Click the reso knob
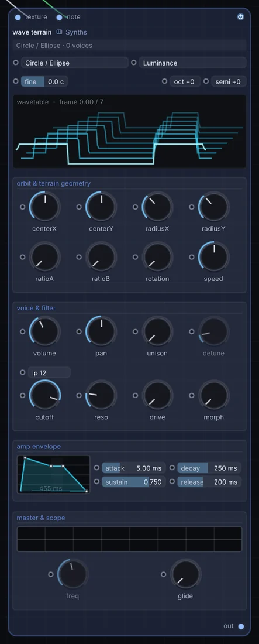The image size is (259, 644). click(101, 396)
